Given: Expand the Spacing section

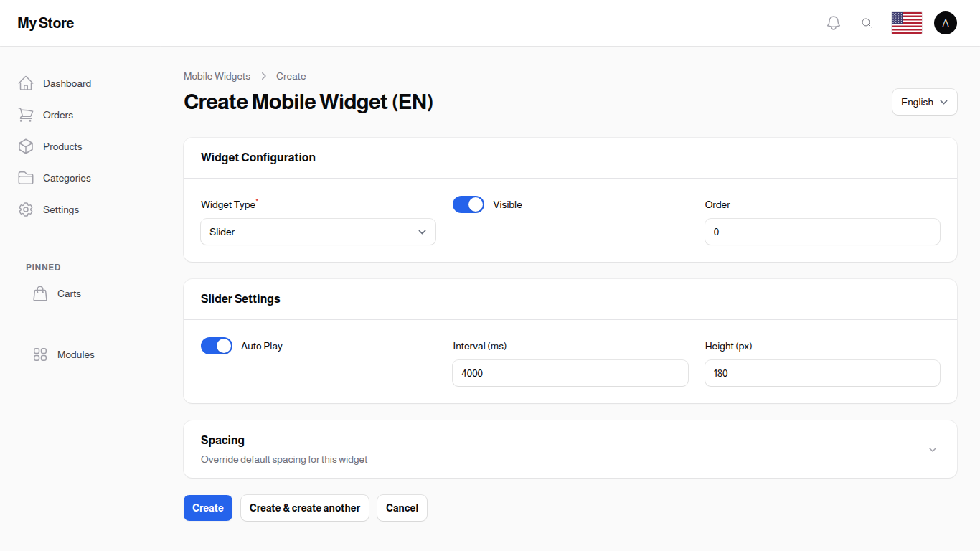Looking at the screenshot, I should (x=932, y=449).
